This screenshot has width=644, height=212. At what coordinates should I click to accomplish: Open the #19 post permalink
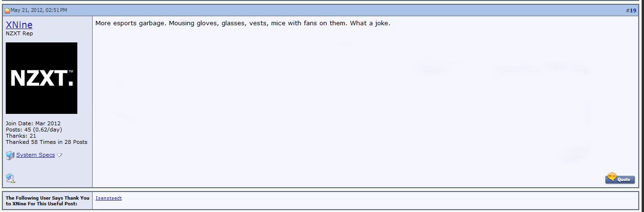tap(631, 10)
